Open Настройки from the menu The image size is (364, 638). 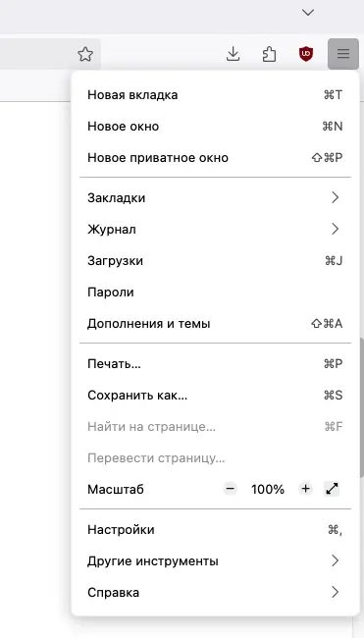[215, 530]
